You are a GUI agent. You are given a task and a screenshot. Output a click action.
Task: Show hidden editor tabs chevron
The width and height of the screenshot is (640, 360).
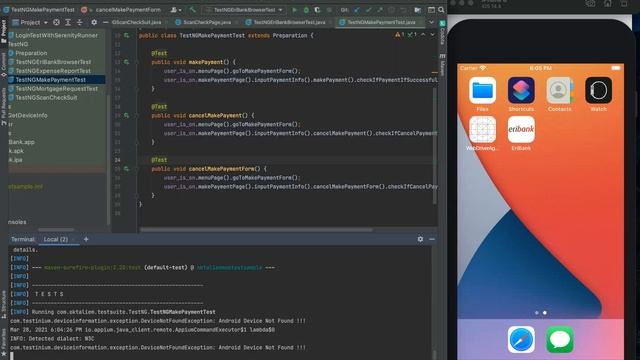tap(431, 22)
